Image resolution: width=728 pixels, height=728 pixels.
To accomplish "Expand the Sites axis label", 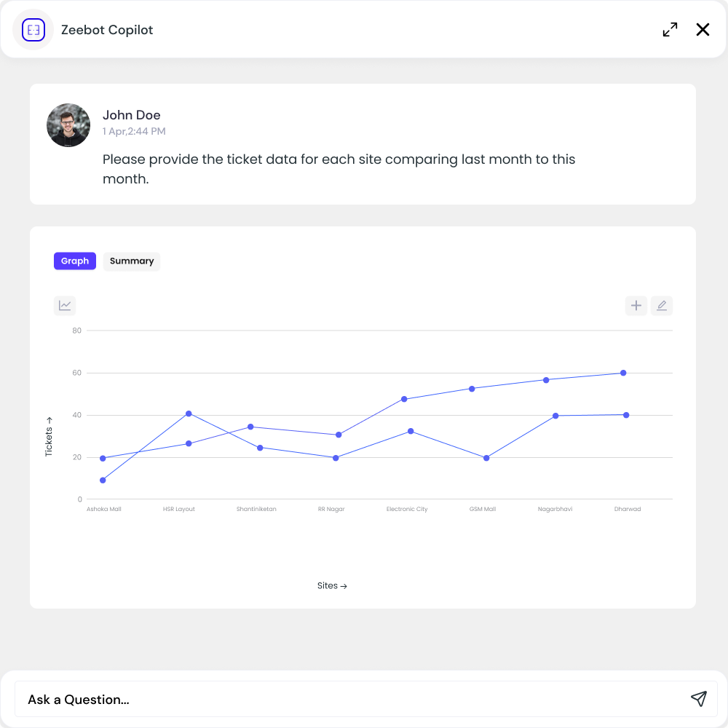I will point(332,585).
